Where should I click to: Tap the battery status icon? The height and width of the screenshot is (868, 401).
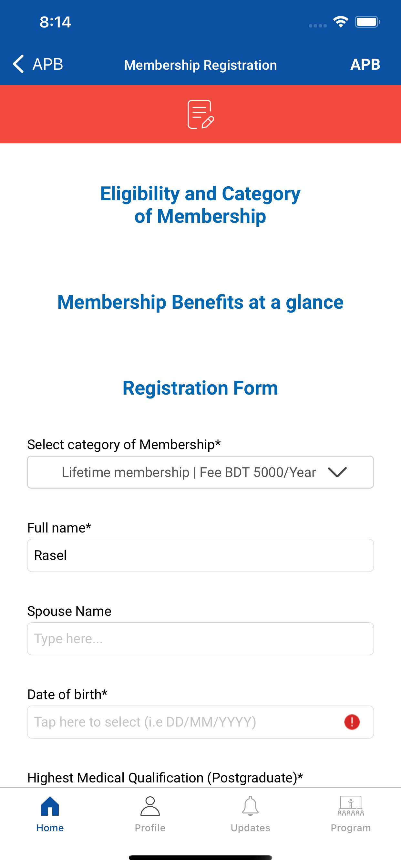click(367, 22)
